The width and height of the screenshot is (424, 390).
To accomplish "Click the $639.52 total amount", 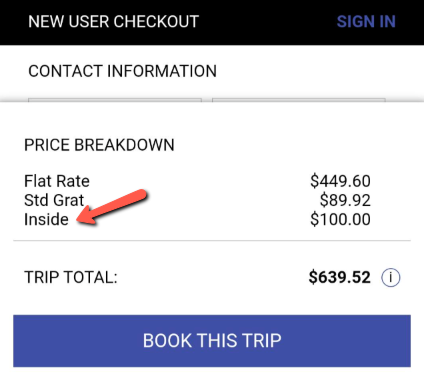I will (340, 277).
